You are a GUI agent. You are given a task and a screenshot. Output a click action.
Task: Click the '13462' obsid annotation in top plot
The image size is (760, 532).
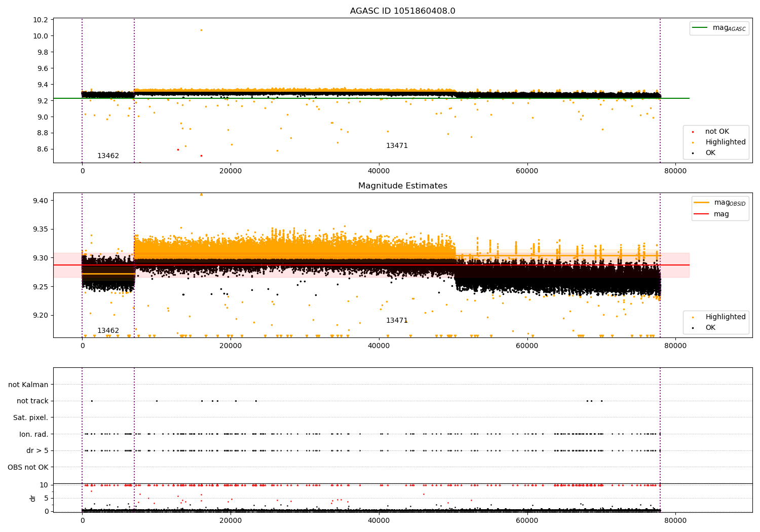coord(108,156)
